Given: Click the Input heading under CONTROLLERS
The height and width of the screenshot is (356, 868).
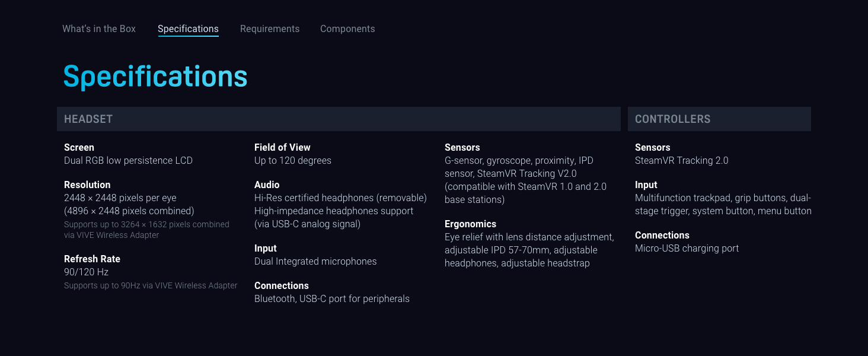Looking at the screenshot, I should [x=646, y=185].
